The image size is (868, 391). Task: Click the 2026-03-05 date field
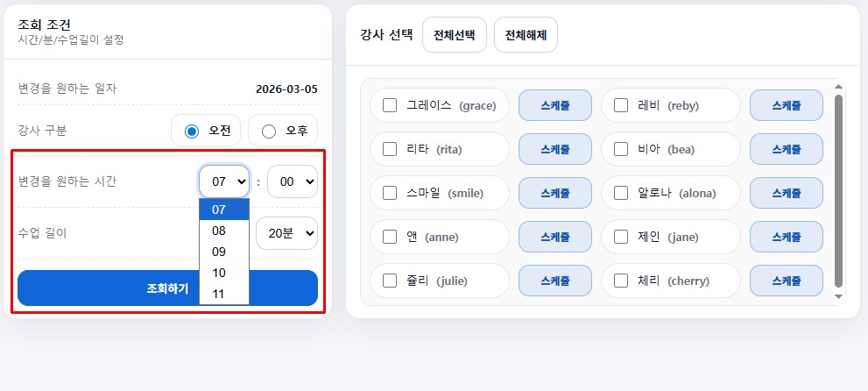pos(286,89)
